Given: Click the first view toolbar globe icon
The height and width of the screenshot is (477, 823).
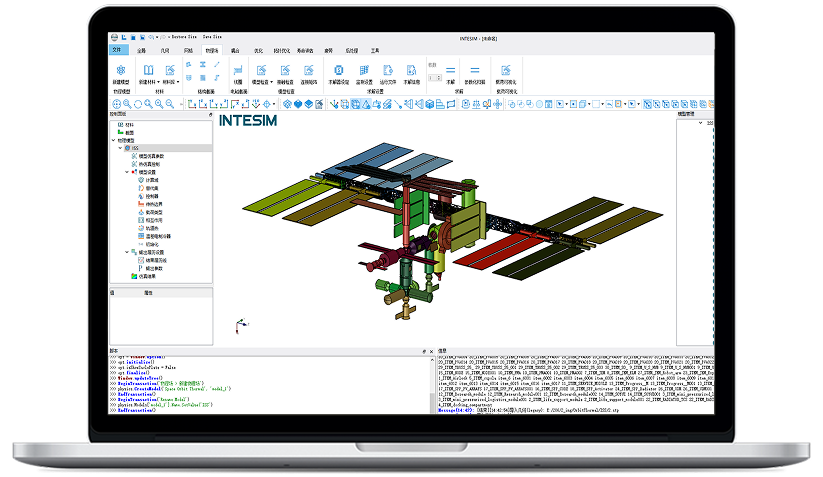Looking at the screenshot, I should coord(116,103).
